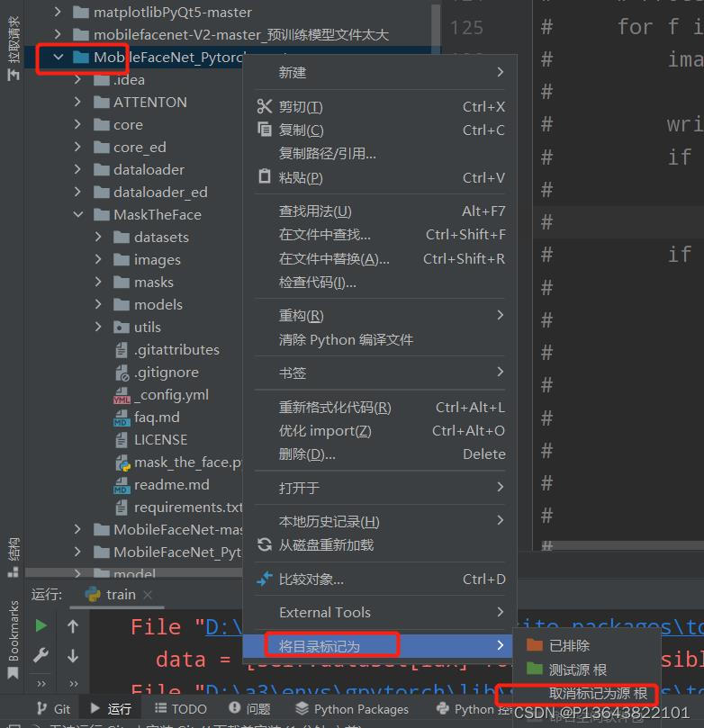Expand the core_ed folder
This screenshot has width=704, height=728.
click(77, 148)
